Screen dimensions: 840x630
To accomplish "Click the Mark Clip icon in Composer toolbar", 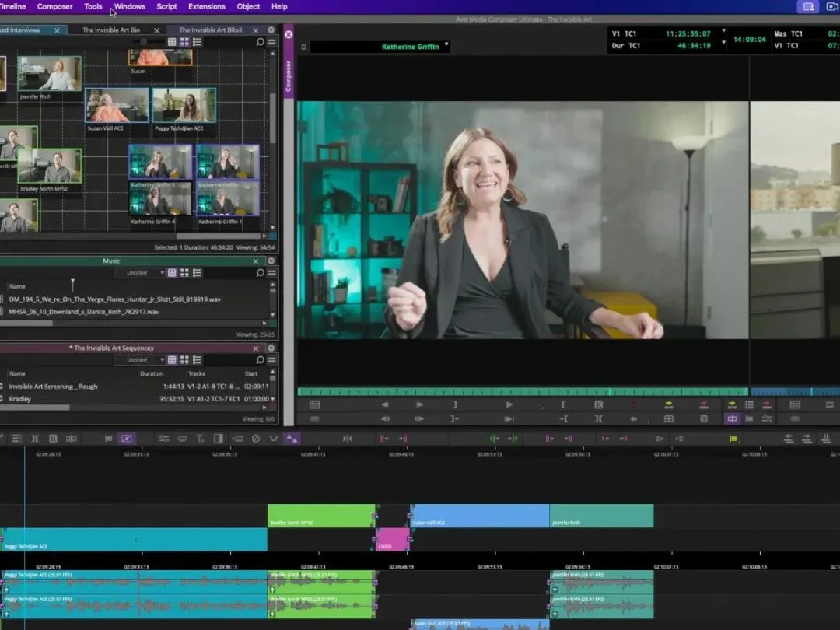I will pos(598,405).
